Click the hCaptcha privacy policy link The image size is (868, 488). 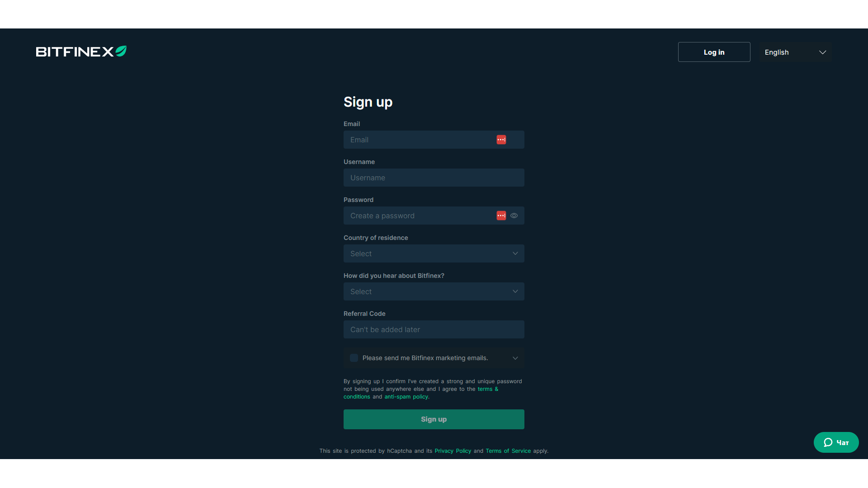point(453,450)
